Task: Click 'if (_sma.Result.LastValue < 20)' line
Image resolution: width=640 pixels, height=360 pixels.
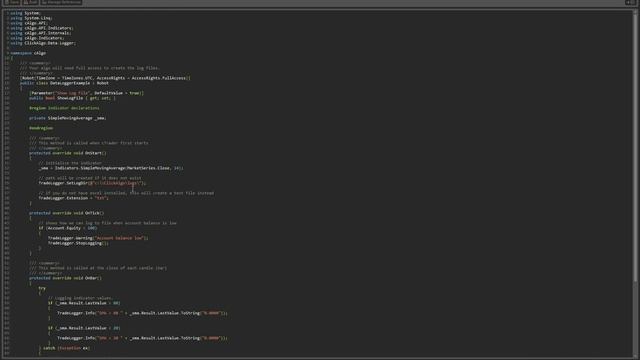Action: (x=84, y=328)
